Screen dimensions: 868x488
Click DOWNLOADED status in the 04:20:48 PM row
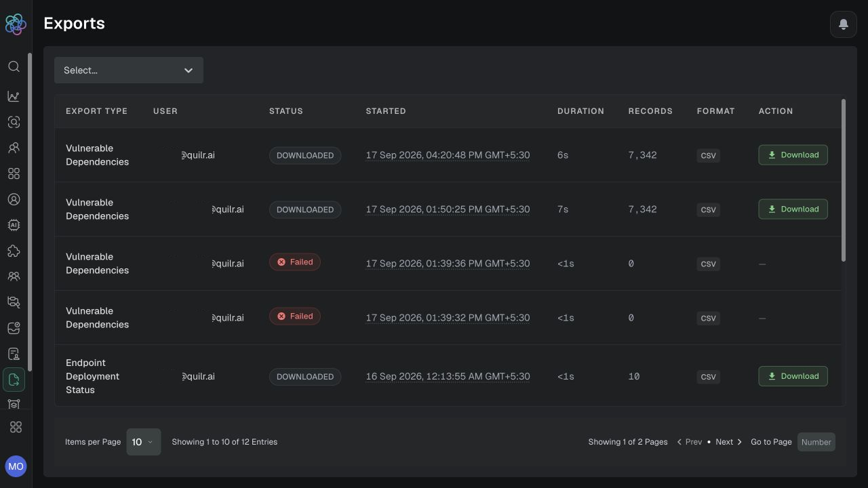[305, 155]
